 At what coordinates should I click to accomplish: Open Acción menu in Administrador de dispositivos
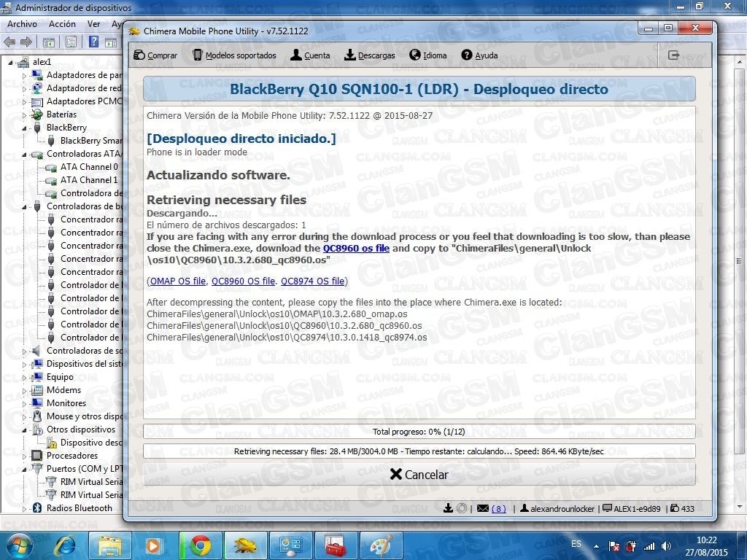pyautogui.click(x=62, y=24)
